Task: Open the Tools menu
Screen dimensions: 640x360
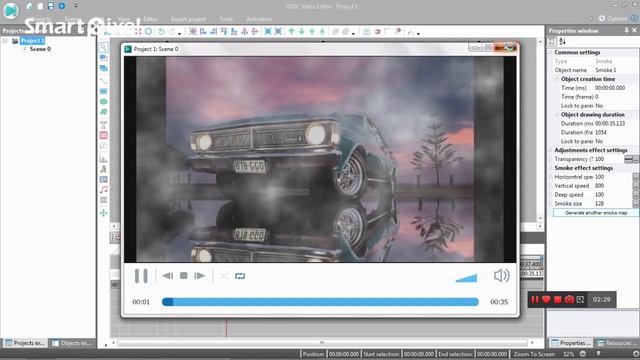Action: [x=226, y=19]
